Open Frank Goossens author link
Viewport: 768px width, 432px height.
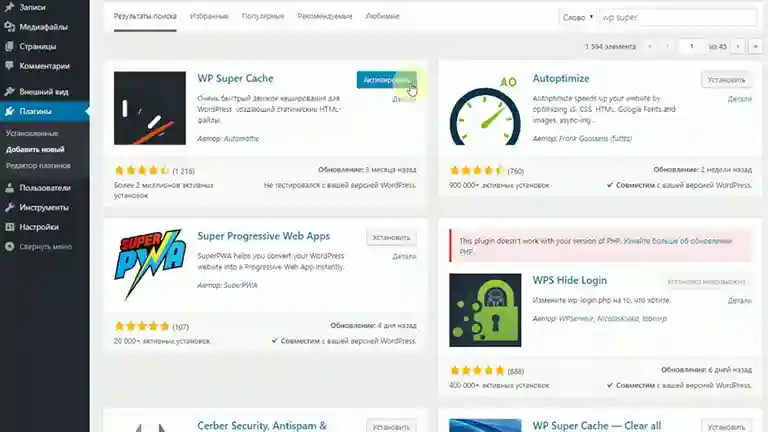595,139
